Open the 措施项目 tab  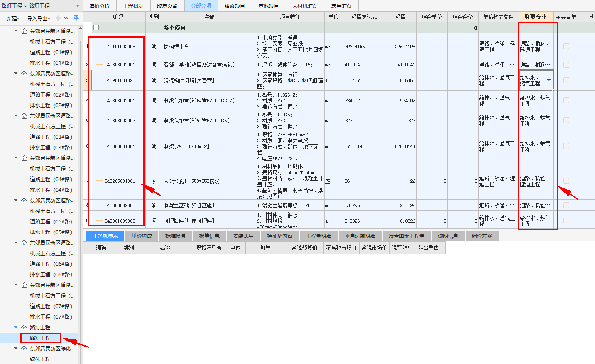(x=235, y=6)
